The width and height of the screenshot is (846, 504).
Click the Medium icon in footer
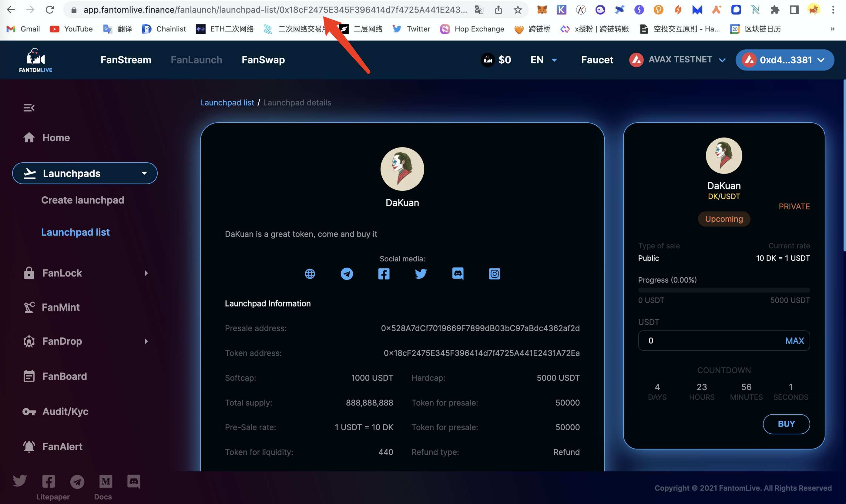click(106, 481)
